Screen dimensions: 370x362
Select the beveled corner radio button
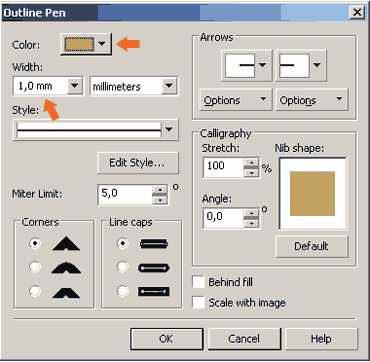35,291
